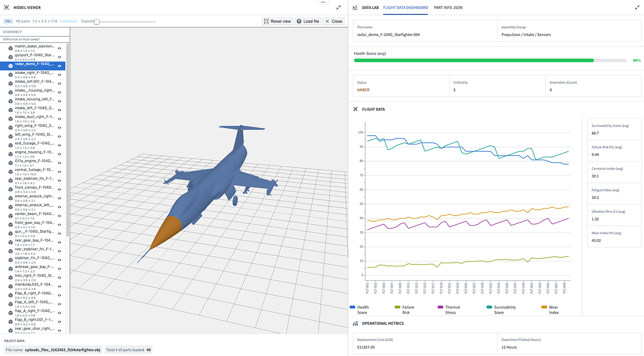Click the cube icon for end_fuslage_F-104G part
The image size is (644, 356).
tap(10, 145)
